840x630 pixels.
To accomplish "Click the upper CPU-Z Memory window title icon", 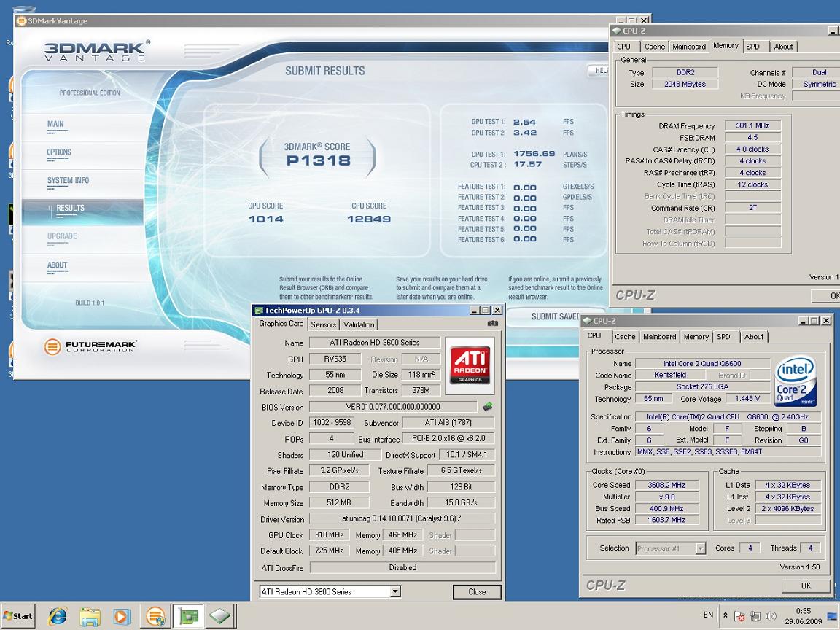I will (x=617, y=31).
